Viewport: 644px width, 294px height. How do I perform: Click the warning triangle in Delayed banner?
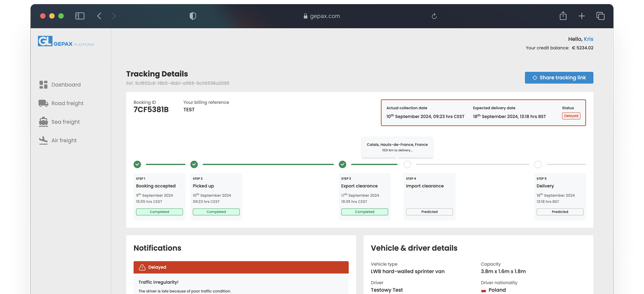[x=142, y=267]
